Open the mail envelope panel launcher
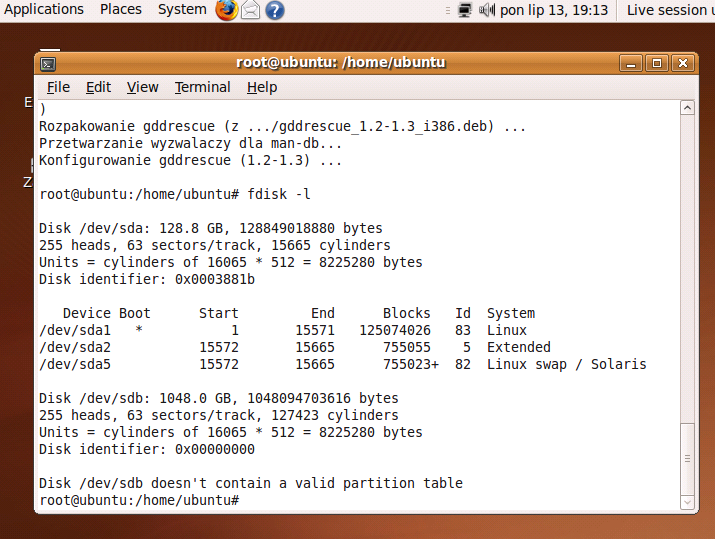 pos(250,10)
